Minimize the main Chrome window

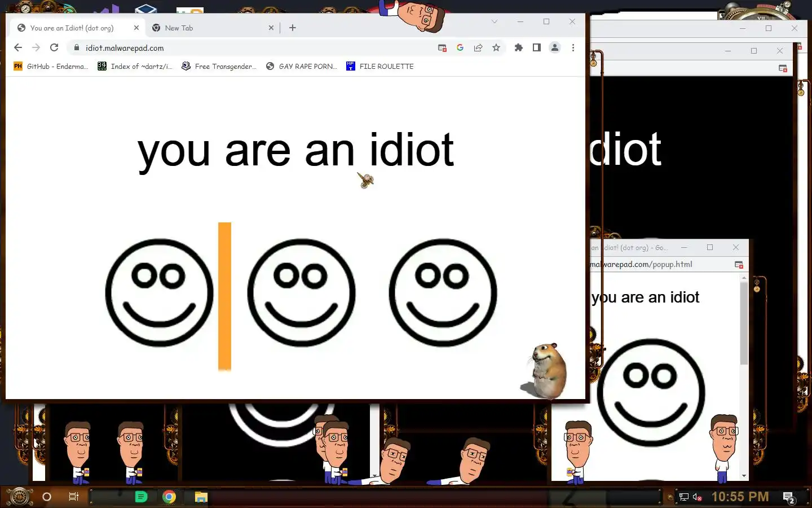520,21
